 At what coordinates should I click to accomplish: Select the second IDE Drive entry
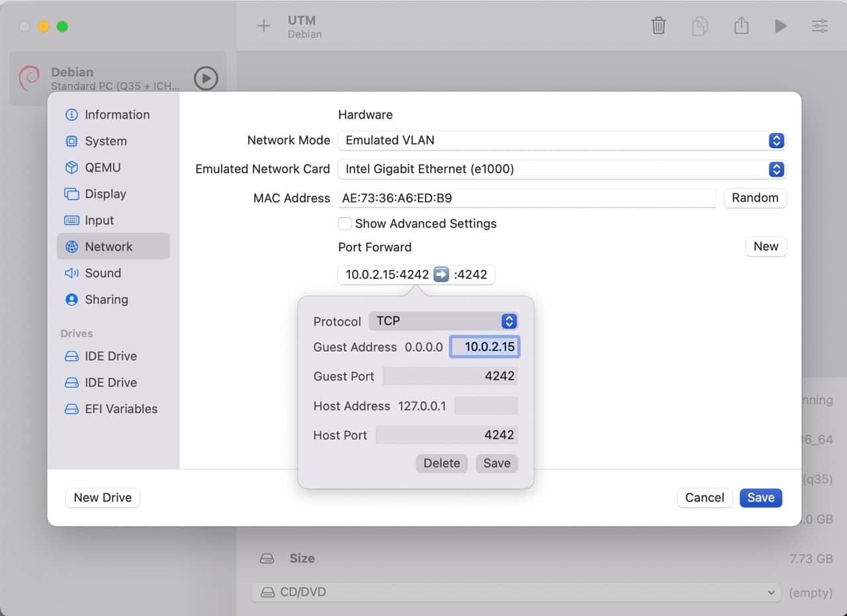(x=113, y=382)
